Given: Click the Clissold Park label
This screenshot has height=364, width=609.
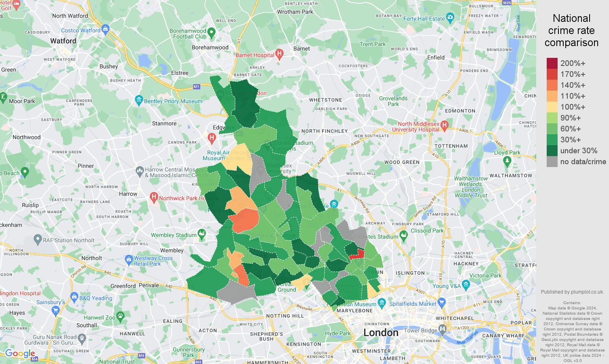Looking at the screenshot, I should tap(427, 231).
